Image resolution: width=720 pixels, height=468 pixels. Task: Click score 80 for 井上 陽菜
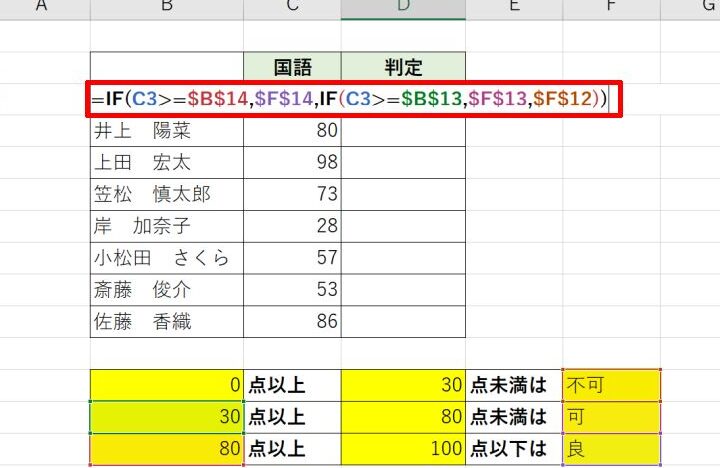coord(292,131)
